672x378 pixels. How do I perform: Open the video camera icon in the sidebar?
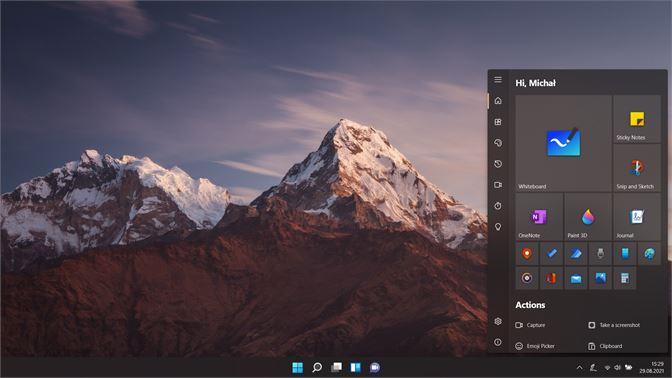(498, 185)
